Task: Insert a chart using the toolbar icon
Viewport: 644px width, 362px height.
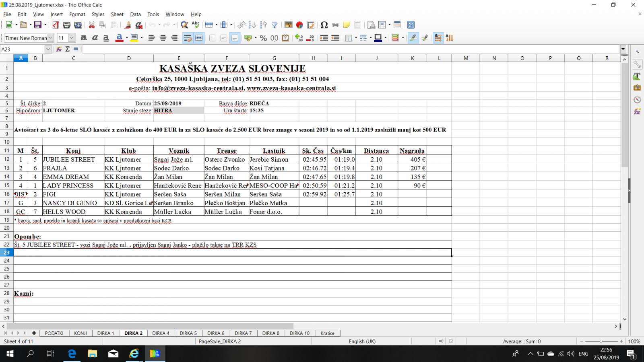Action: point(299,25)
